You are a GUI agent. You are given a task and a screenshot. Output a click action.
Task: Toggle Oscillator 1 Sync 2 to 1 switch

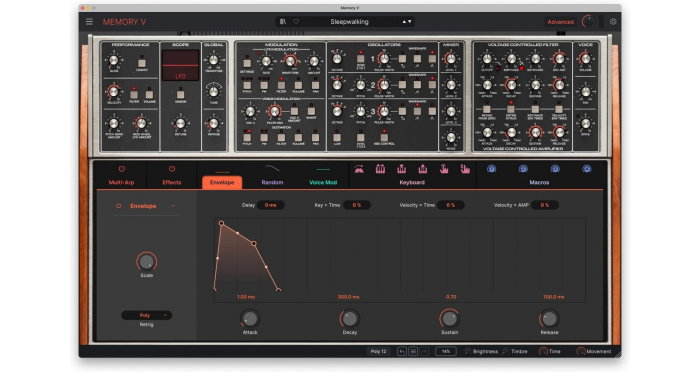pyautogui.click(x=361, y=59)
